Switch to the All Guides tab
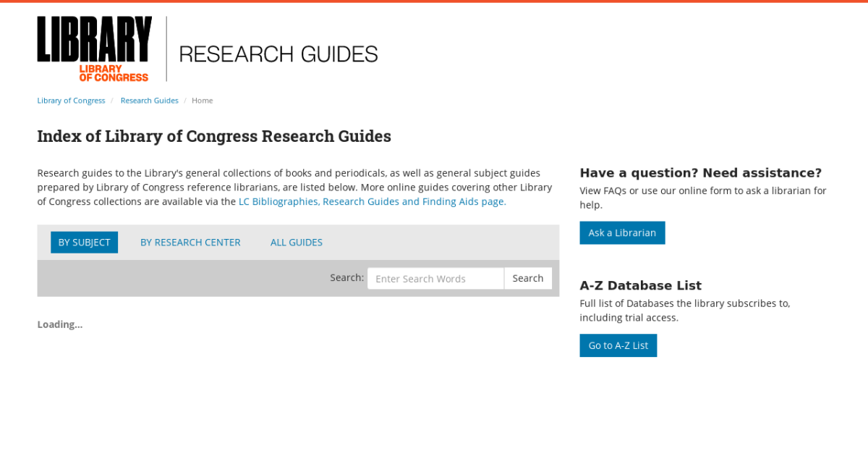Image resolution: width=868 pixels, height=454 pixels. point(297,243)
